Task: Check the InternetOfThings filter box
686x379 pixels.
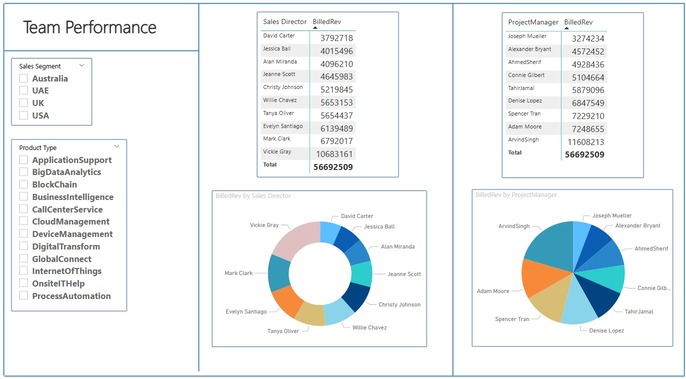Action: (x=24, y=271)
